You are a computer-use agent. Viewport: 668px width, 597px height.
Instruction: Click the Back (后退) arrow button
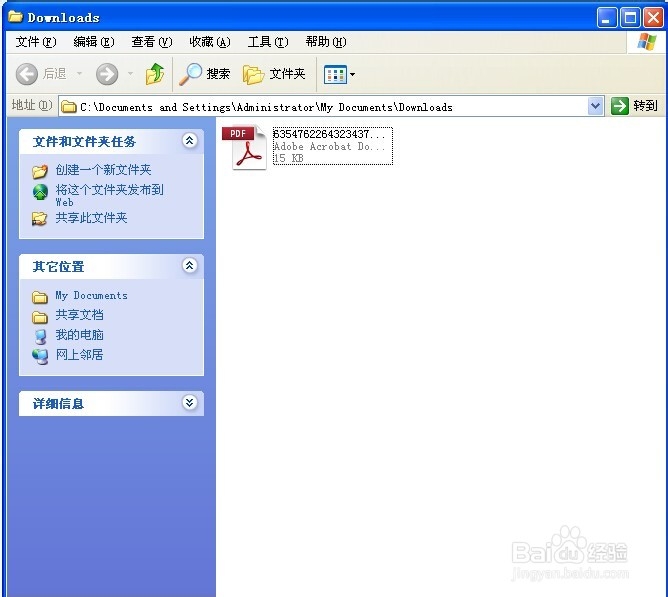pos(27,74)
